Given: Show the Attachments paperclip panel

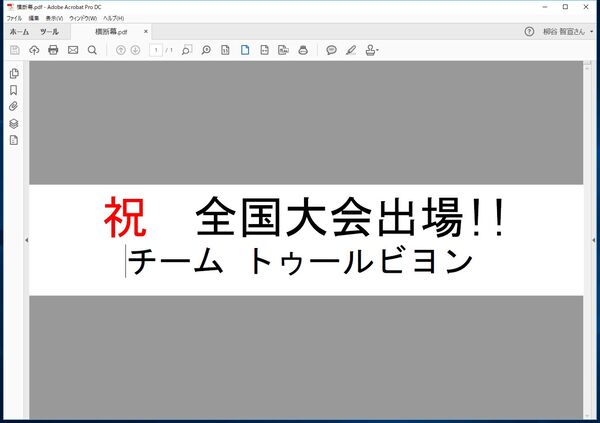Looking at the screenshot, I should (x=14, y=106).
